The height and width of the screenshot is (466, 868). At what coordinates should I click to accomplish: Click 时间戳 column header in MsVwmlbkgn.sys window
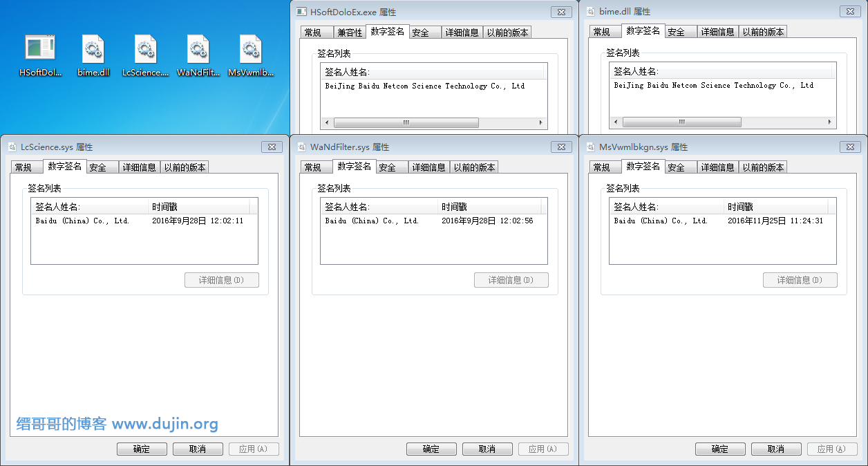pyautogui.click(x=776, y=207)
